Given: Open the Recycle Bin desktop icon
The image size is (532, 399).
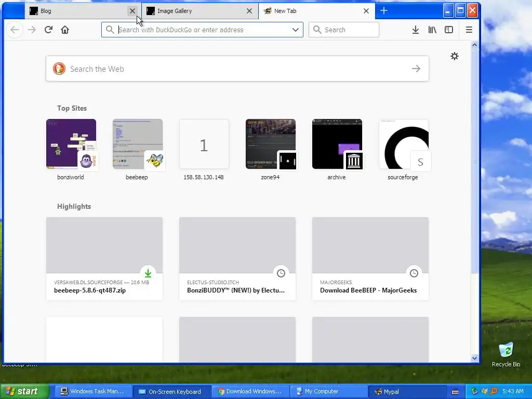Looking at the screenshot, I should (x=506, y=354).
